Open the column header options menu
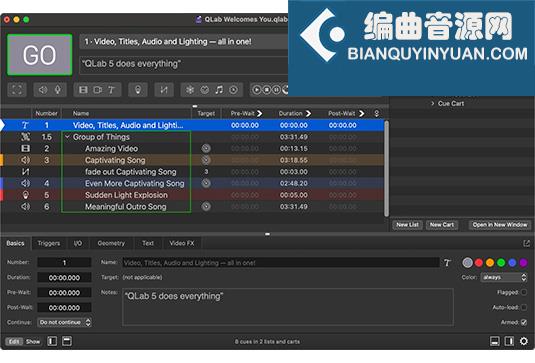This screenshot has height=363, width=535. (377, 113)
